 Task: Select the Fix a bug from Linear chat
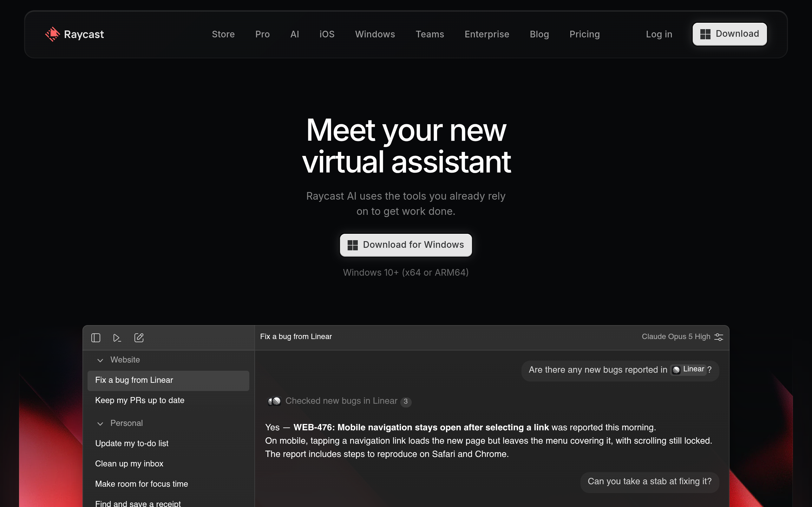click(x=168, y=380)
